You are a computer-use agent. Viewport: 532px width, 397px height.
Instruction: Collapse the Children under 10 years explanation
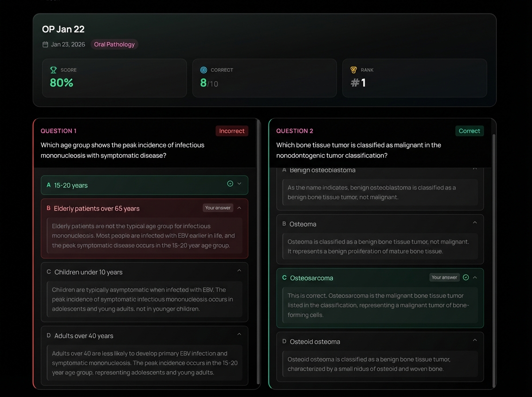[x=239, y=271]
